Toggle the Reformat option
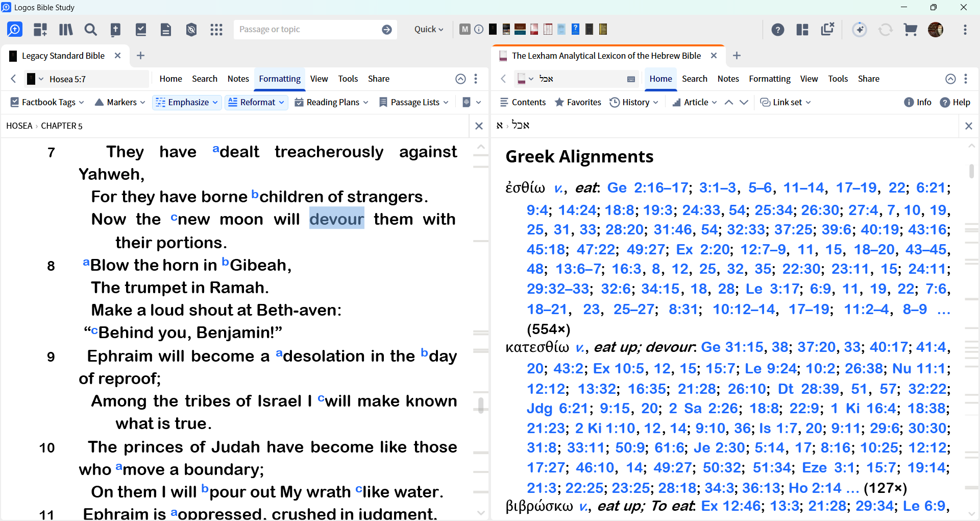 (256, 102)
